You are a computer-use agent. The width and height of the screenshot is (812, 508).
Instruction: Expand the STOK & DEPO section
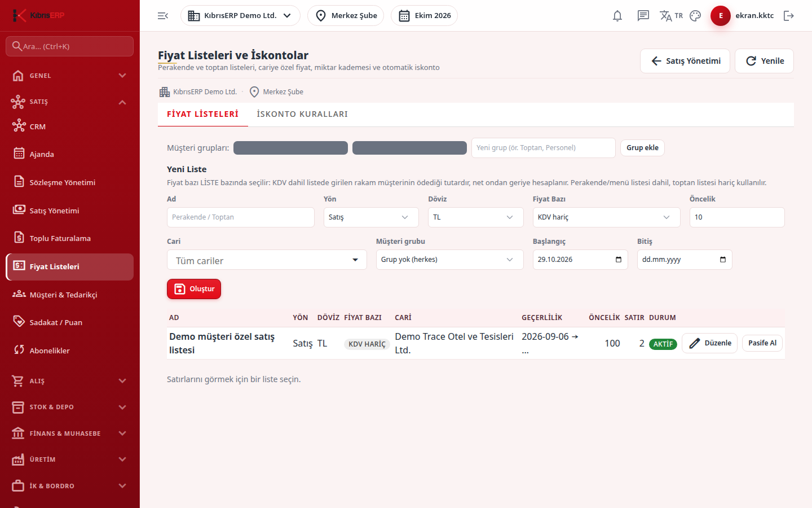pyautogui.click(x=70, y=407)
